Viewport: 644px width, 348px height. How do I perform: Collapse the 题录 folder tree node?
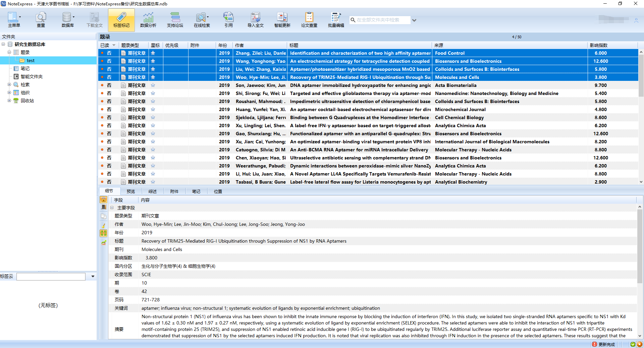pos(9,52)
